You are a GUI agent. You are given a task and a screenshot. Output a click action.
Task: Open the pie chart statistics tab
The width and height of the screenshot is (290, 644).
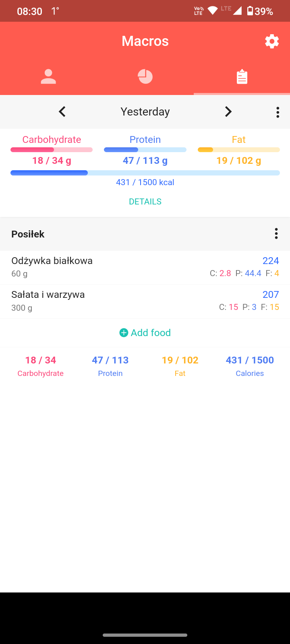point(145,76)
